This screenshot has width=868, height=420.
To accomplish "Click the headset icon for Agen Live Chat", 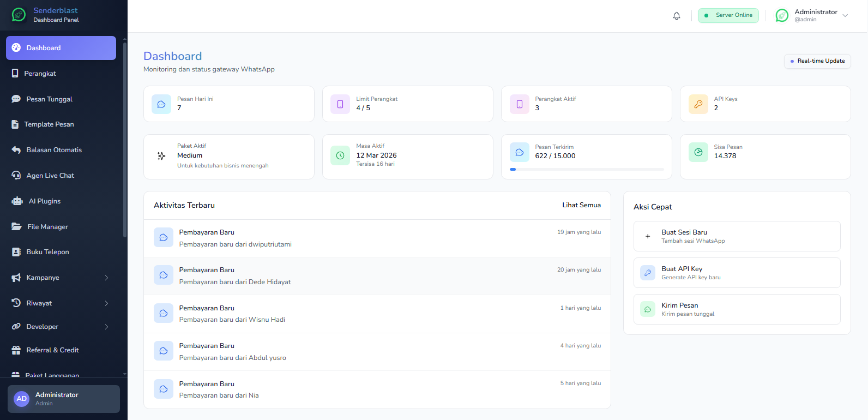I will [16, 176].
